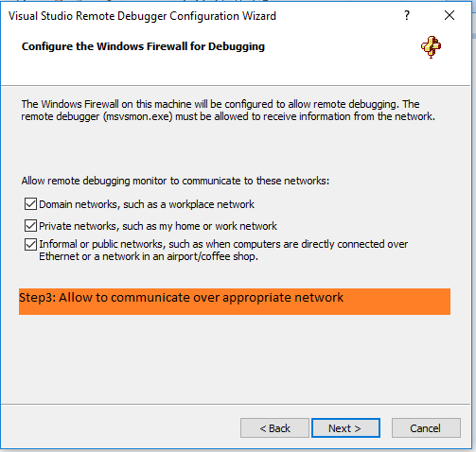Proceed with the Next button

(345, 428)
